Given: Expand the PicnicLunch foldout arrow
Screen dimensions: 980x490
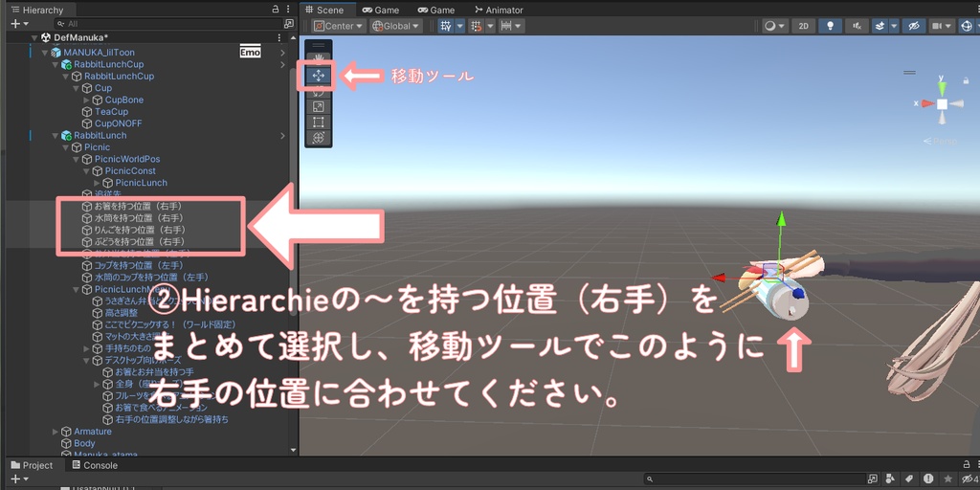Looking at the screenshot, I should click(x=97, y=183).
